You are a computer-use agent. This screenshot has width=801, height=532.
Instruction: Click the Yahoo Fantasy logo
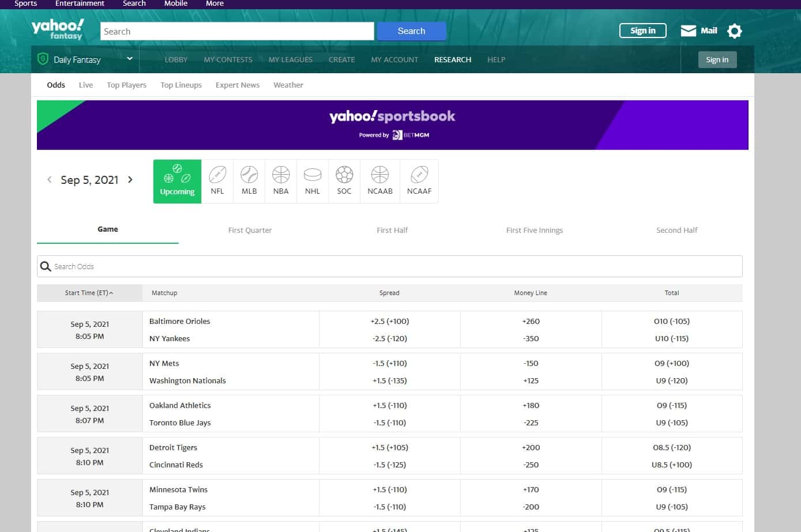tap(57, 29)
